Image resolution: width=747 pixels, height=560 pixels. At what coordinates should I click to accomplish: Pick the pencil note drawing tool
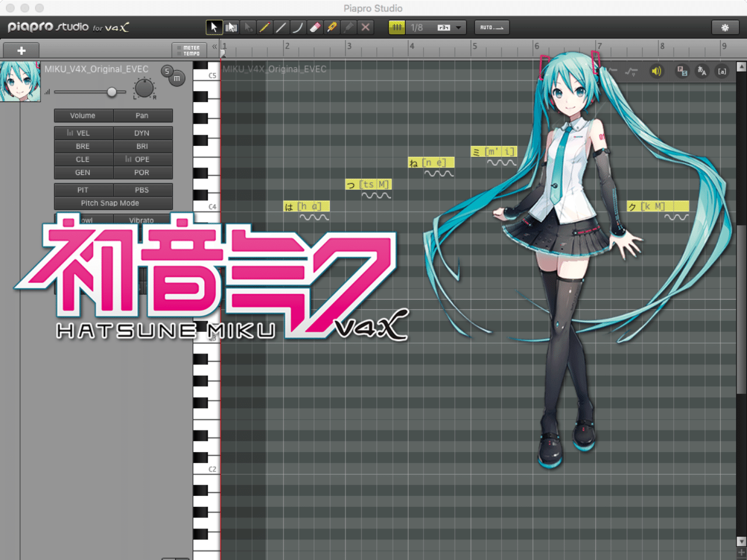pos(264,27)
